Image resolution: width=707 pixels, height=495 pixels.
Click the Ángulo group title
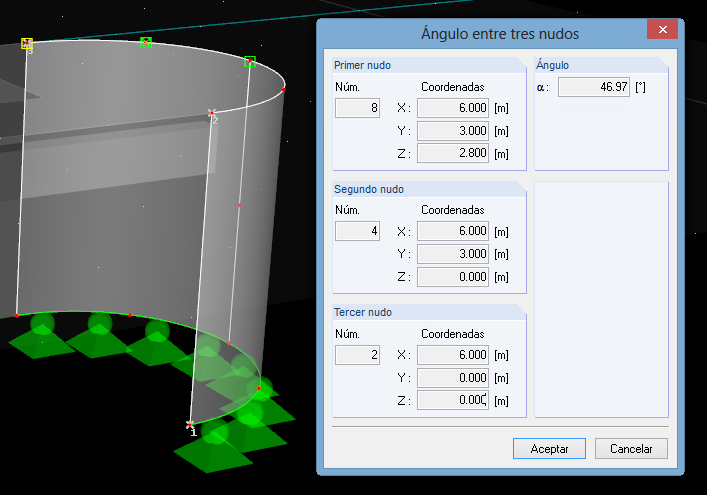click(x=552, y=65)
